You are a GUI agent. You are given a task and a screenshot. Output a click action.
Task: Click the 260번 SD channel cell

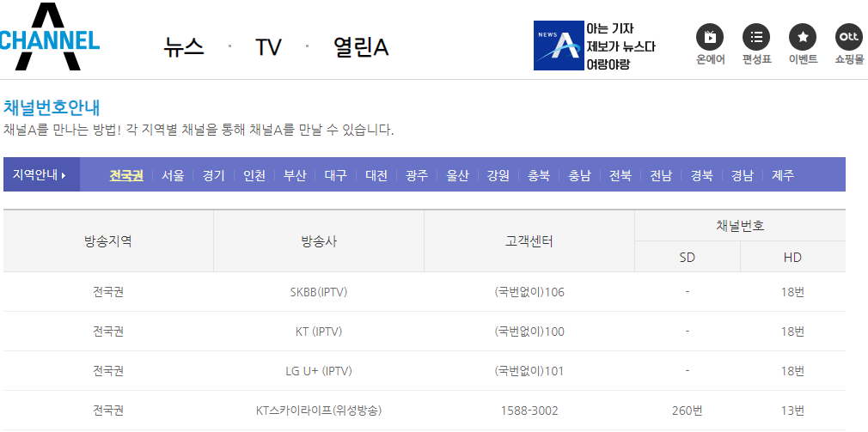click(687, 411)
